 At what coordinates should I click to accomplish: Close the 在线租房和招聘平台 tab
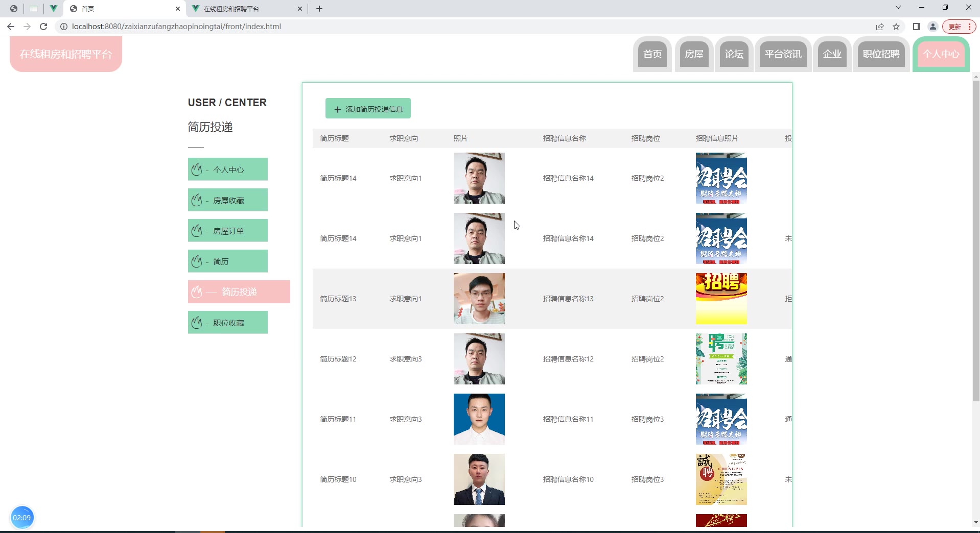[x=300, y=9]
